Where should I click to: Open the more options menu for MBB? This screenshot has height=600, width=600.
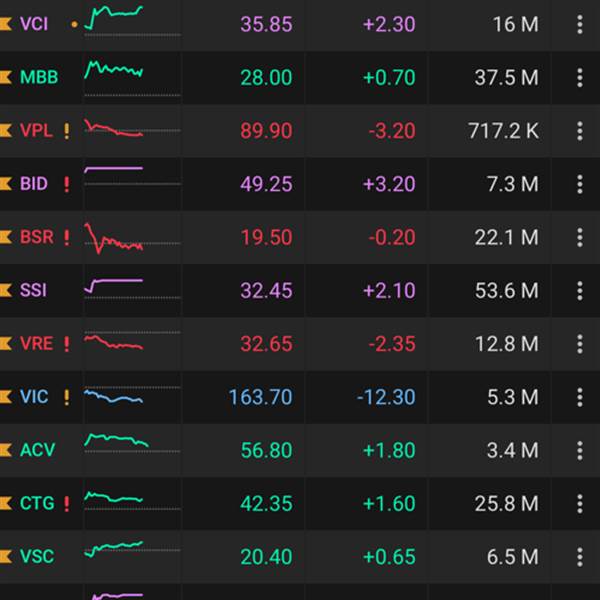click(579, 77)
